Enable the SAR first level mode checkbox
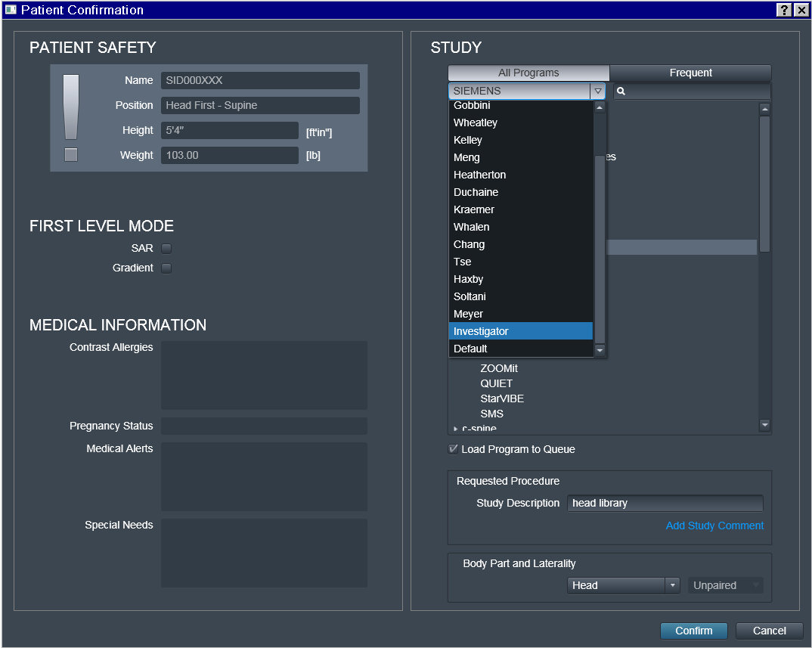The image size is (812, 648). tap(166, 249)
